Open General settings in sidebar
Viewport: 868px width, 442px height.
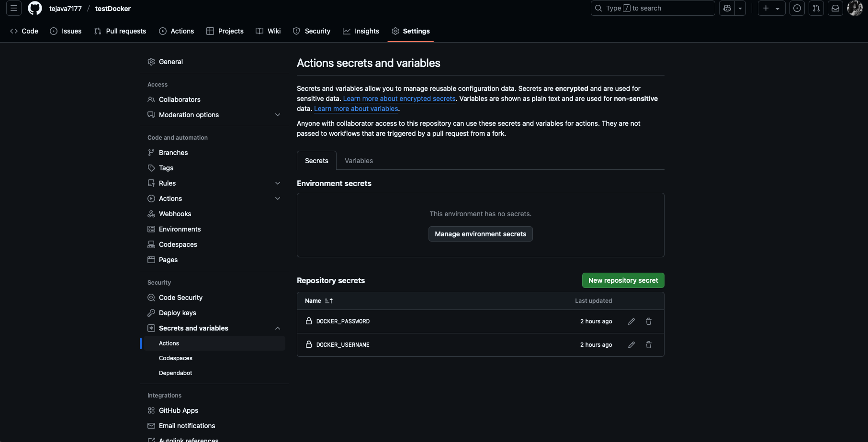coord(214,62)
